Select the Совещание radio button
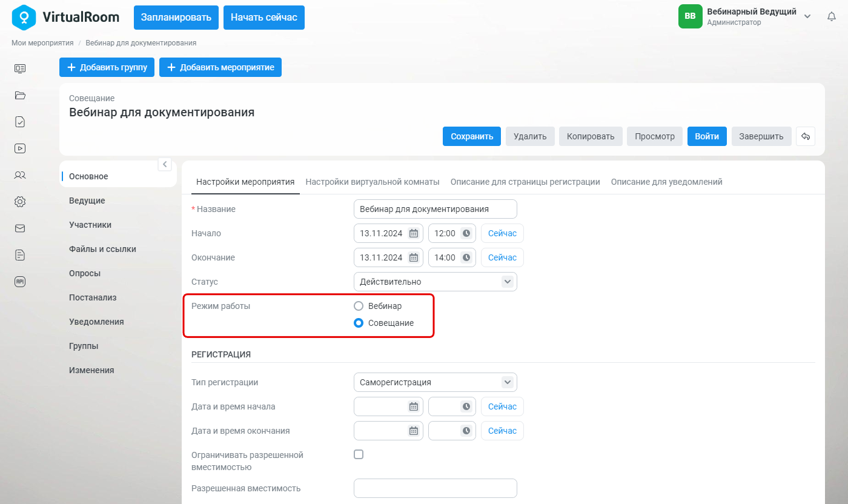The height and width of the screenshot is (504, 848). click(x=359, y=323)
